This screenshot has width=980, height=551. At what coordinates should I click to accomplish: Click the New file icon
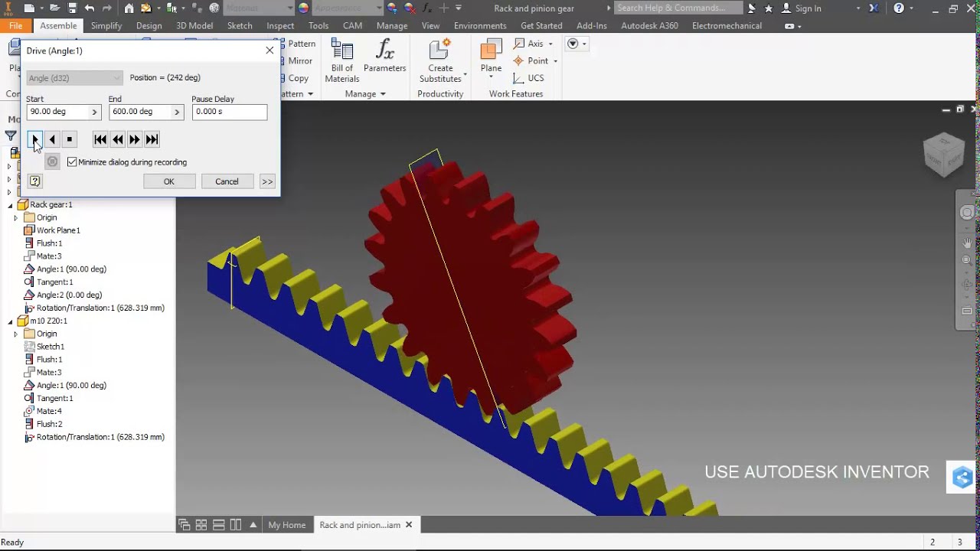[x=29, y=8]
